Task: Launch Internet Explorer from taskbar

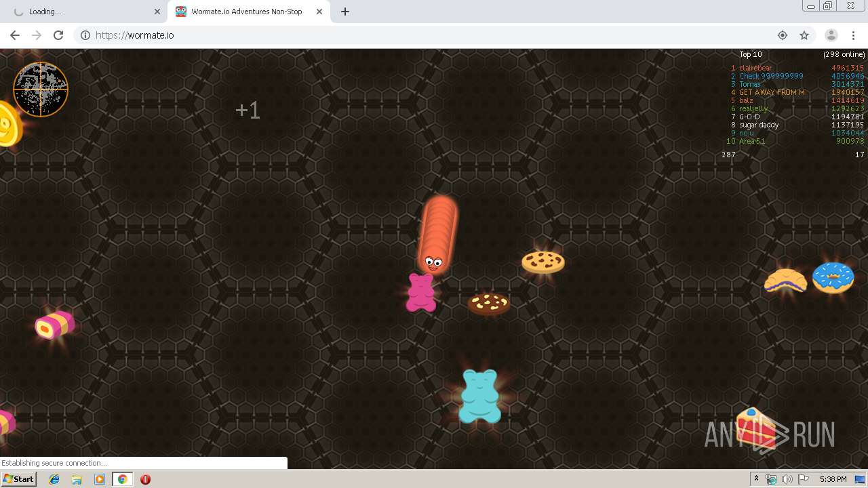Action: [x=54, y=479]
